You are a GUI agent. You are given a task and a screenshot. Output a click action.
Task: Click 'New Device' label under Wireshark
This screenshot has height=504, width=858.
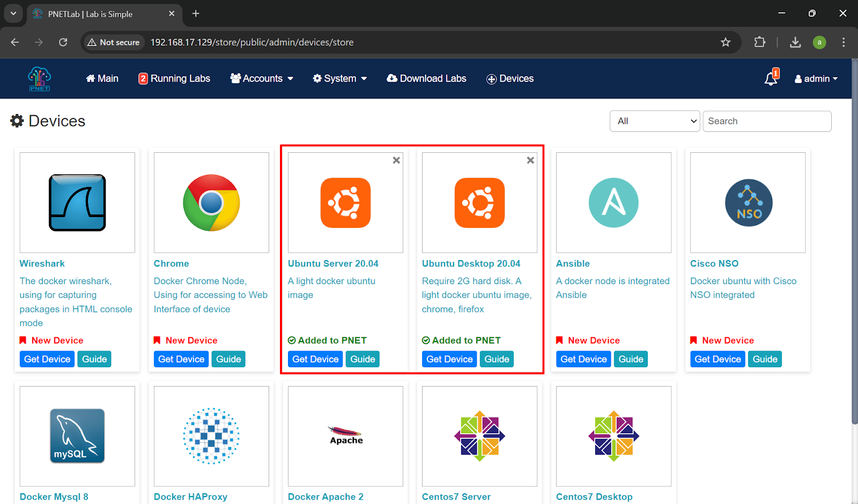coord(51,340)
